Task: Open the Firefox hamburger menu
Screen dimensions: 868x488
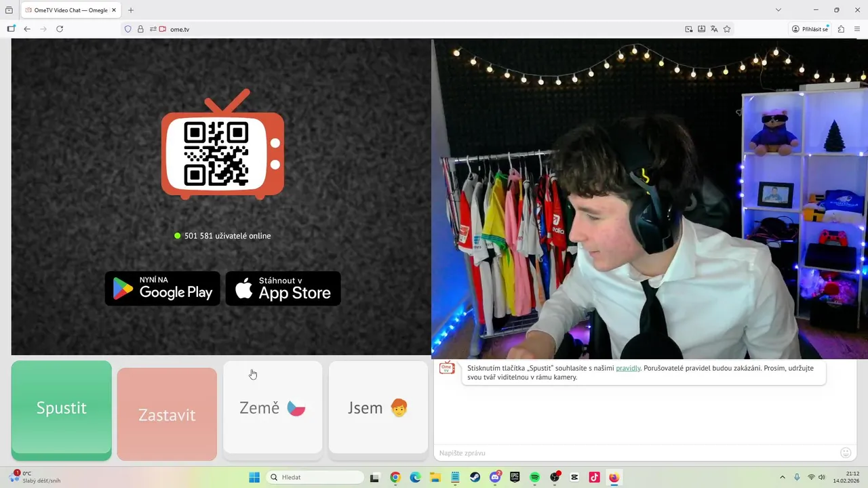Action: [x=857, y=29]
